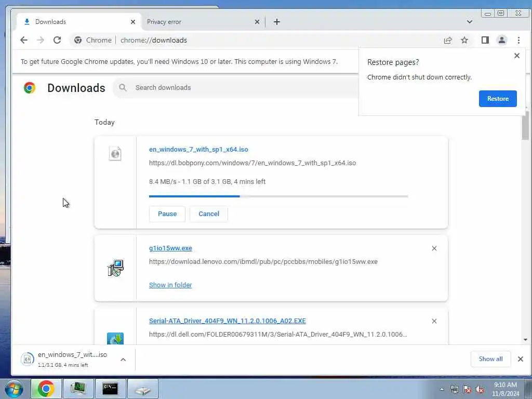Open a new tab with the plus button

[x=277, y=22]
